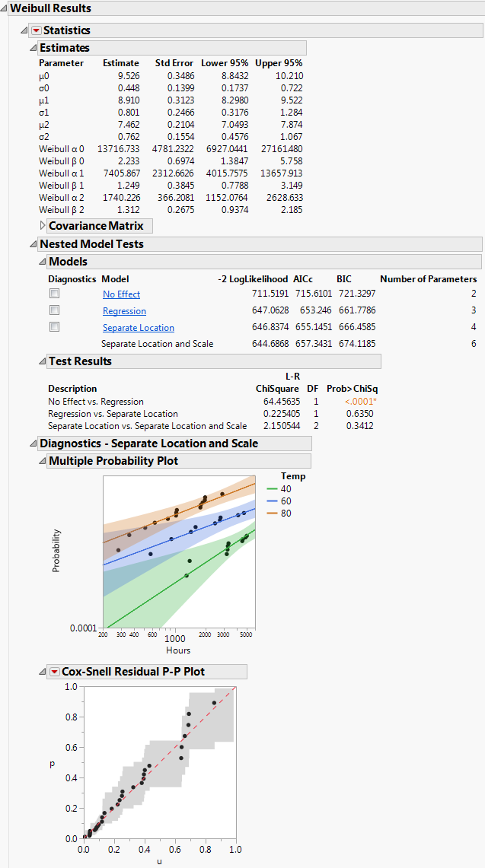This screenshot has height=868, width=485.
Task: Select the blue Temp 60 legend line
Action: click(x=273, y=501)
